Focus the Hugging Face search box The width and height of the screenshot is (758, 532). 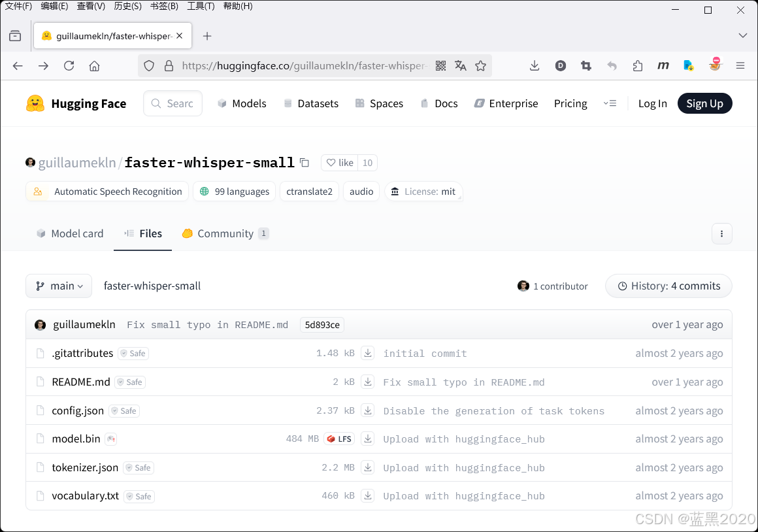coord(173,103)
